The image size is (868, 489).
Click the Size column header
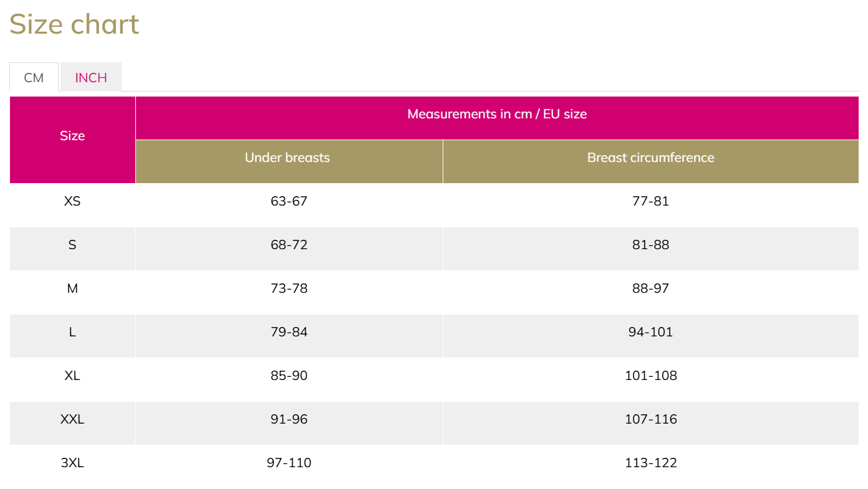click(x=72, y=136)
